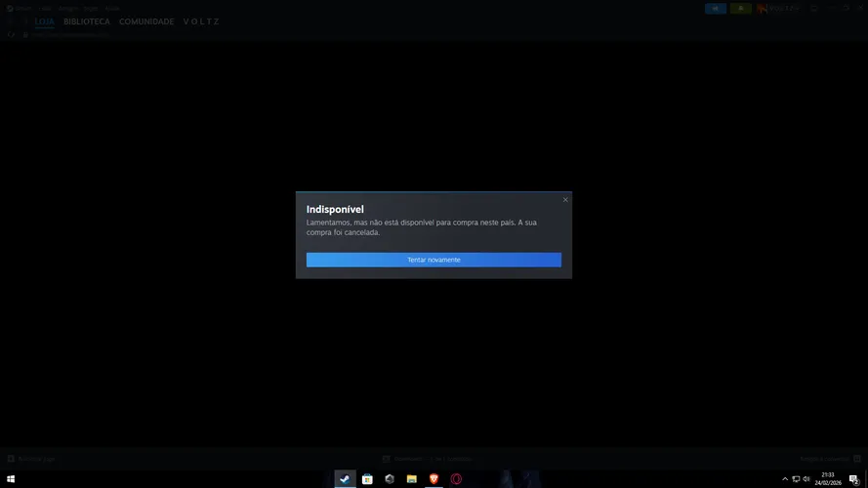Open the Windows notification center icon
This screenshot has height=488, width=868.
coord(854,479)
